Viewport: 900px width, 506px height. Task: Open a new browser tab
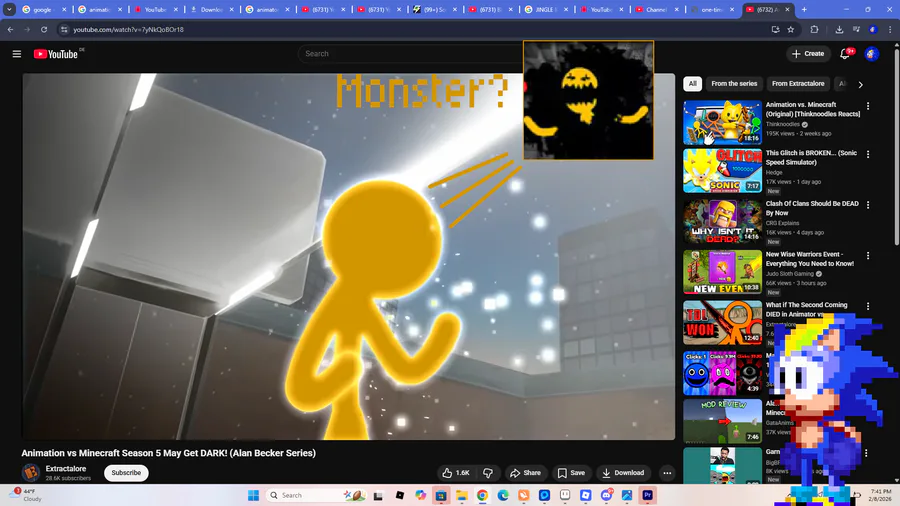pos(804,9)
